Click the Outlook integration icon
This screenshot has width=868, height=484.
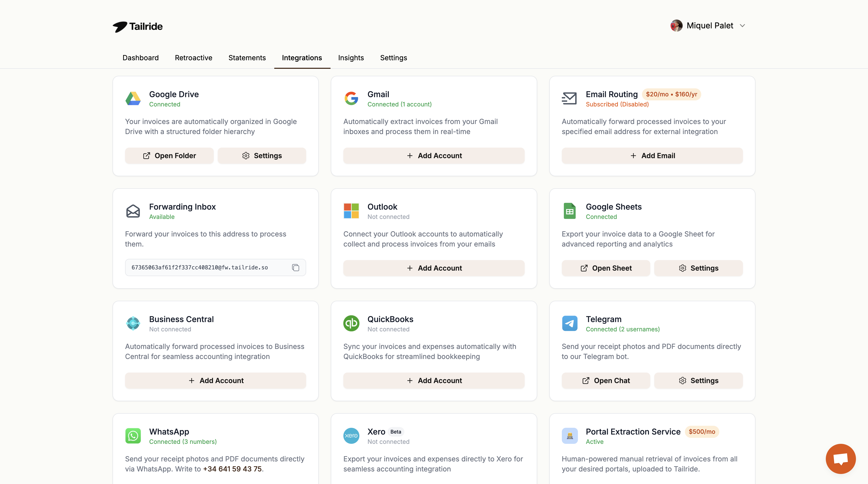[351, 211]
